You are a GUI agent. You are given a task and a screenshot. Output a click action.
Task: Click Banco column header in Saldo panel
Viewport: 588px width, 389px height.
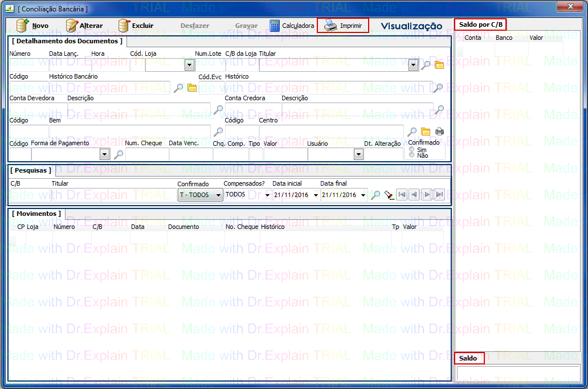[504, 38]
